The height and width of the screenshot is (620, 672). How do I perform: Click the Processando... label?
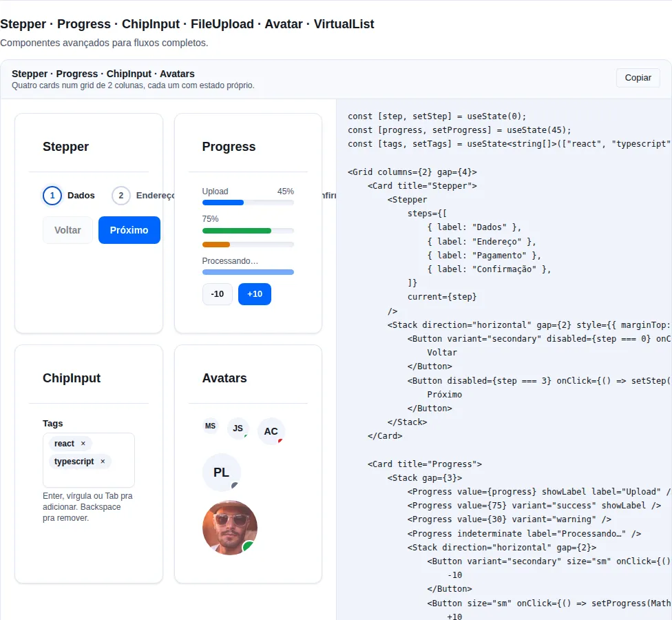[x=230, y=260]
